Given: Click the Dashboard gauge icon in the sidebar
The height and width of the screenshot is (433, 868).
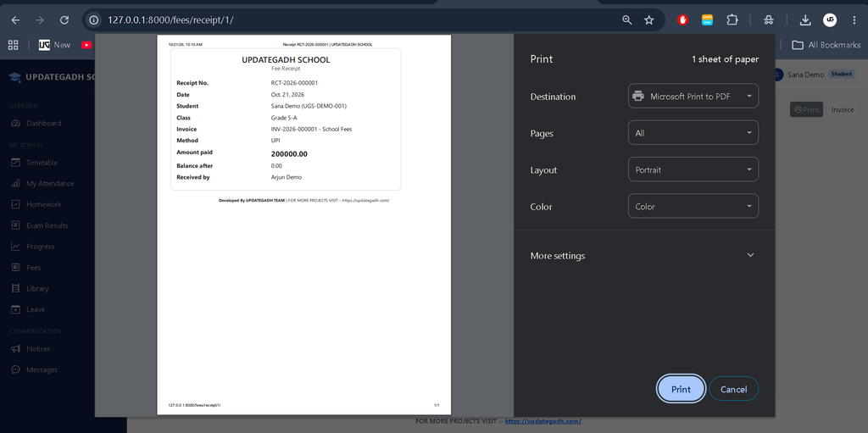Looking at the screenshot, I should pos(15,123).
